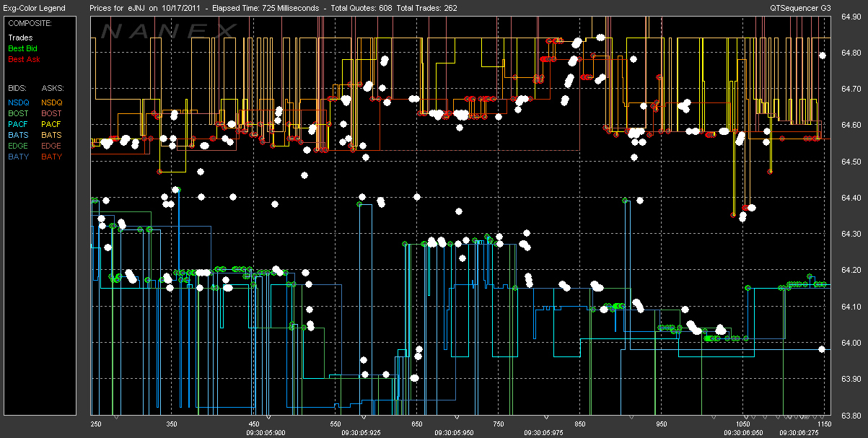Image resolution: width=868 pixels, height=438 pixels.
Task: Click the yellow PACF asks label
Action: (51, 124)
